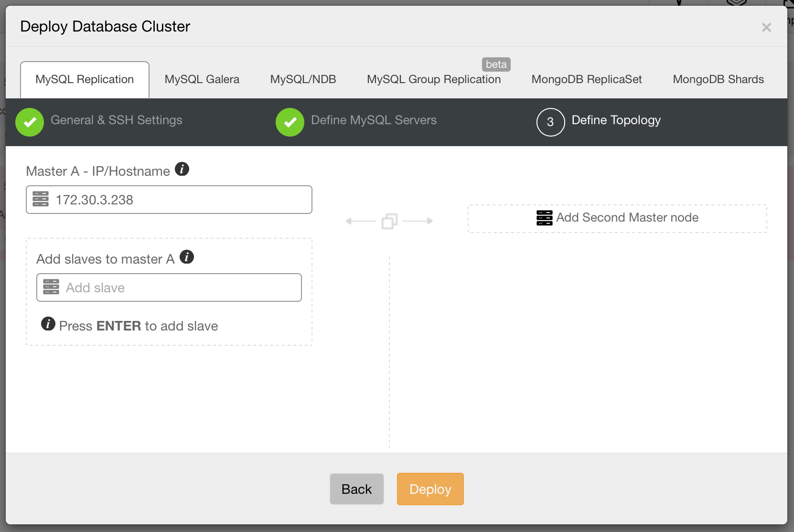Viewport: 794px width, 532px height.
Task: Open the MongoDB ReplicaSet tab
Action: click(x=587, y=79)
